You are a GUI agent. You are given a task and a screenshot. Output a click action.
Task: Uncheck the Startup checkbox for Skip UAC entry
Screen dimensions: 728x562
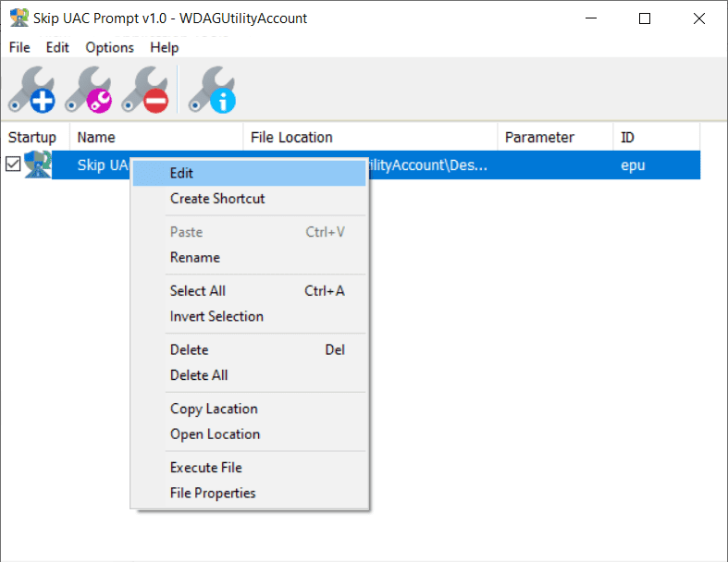pyautogui.click(x=13, y=164)
